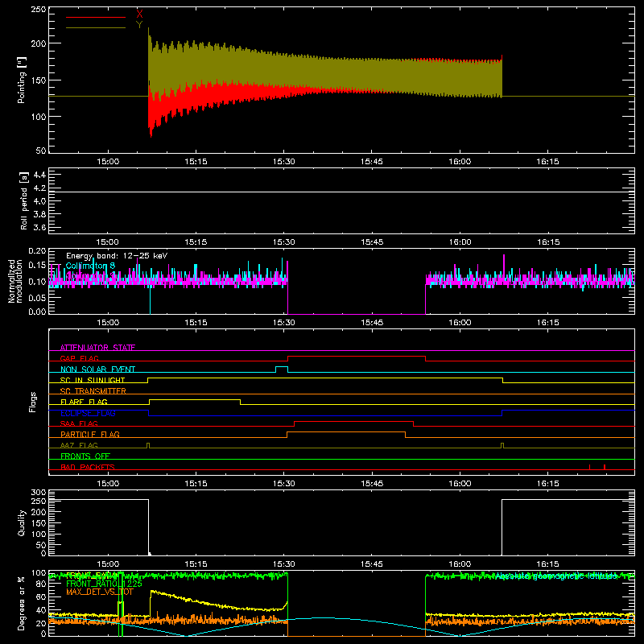The height and width of the screenshot is (644, 644).
Task: Click the FRONT_RATIO_1225 legend entry
Action: [104, 584]
